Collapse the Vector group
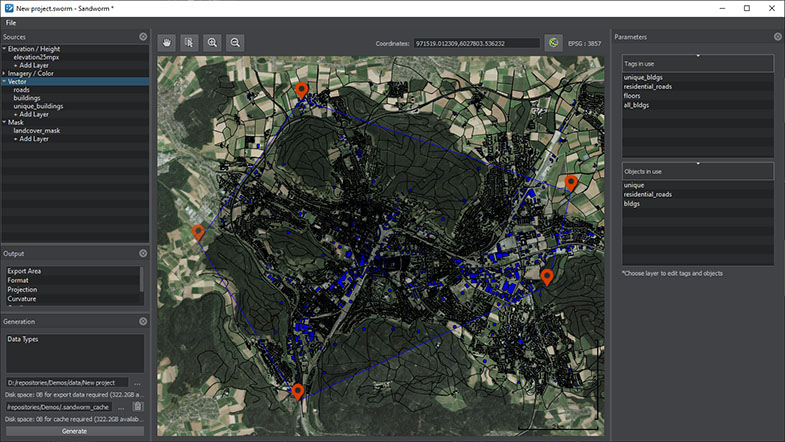Image resolution: width=785 pixels, height=442 pixels. (x=4, y=81)
